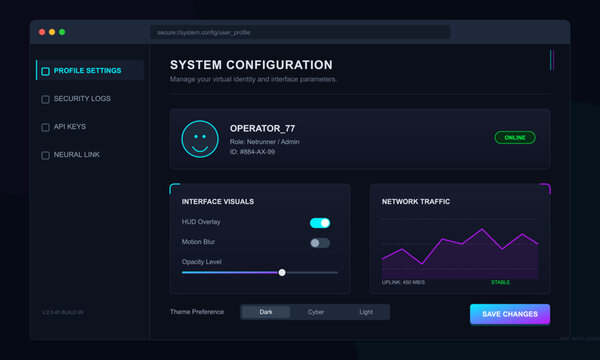Click the 'Motion Blur' label text

[198, 242]
